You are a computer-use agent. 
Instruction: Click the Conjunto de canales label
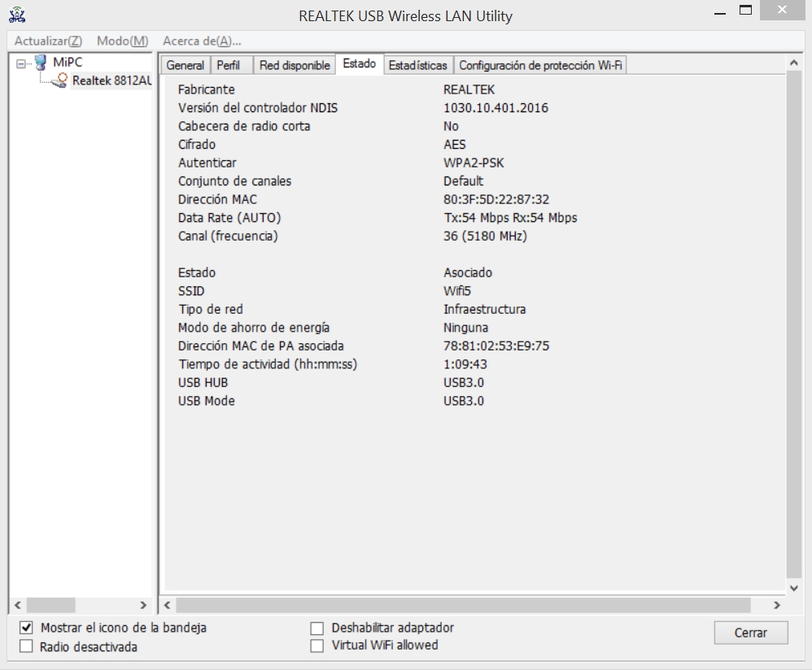click(x=234, y=181)
